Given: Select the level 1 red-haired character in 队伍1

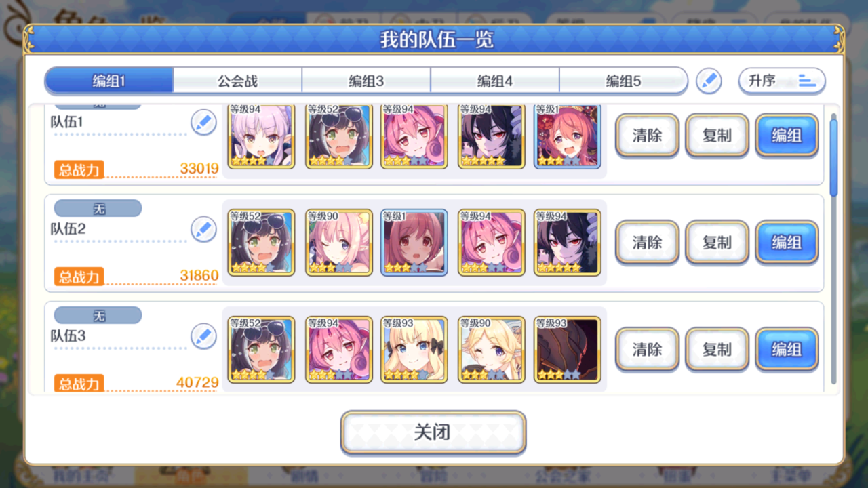Looking at the screenshot, I should coord(568,136).
